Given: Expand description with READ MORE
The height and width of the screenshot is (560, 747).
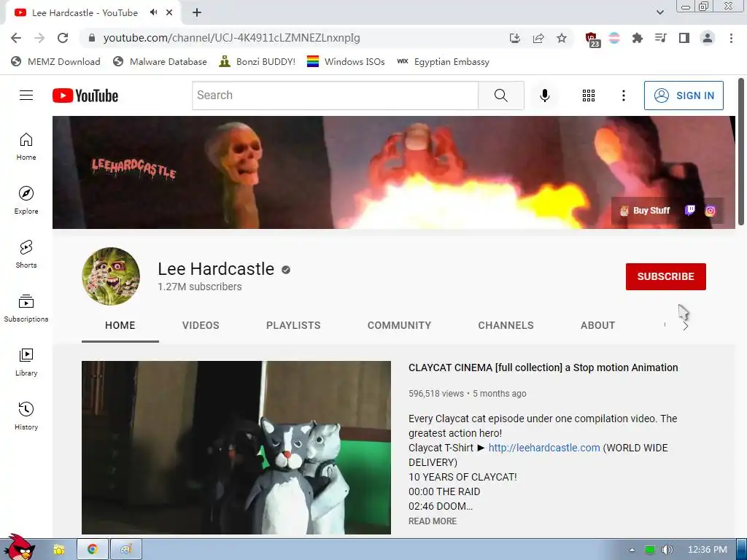Looking at the screenshot, I should click(432, 521).
